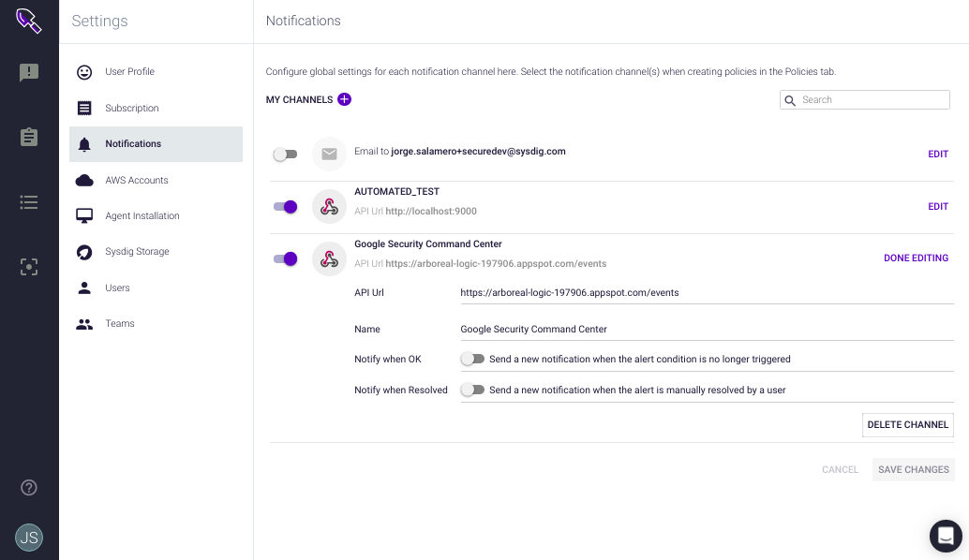
Task: Open the events alert icon in left rail
Action: pos(29,72)
